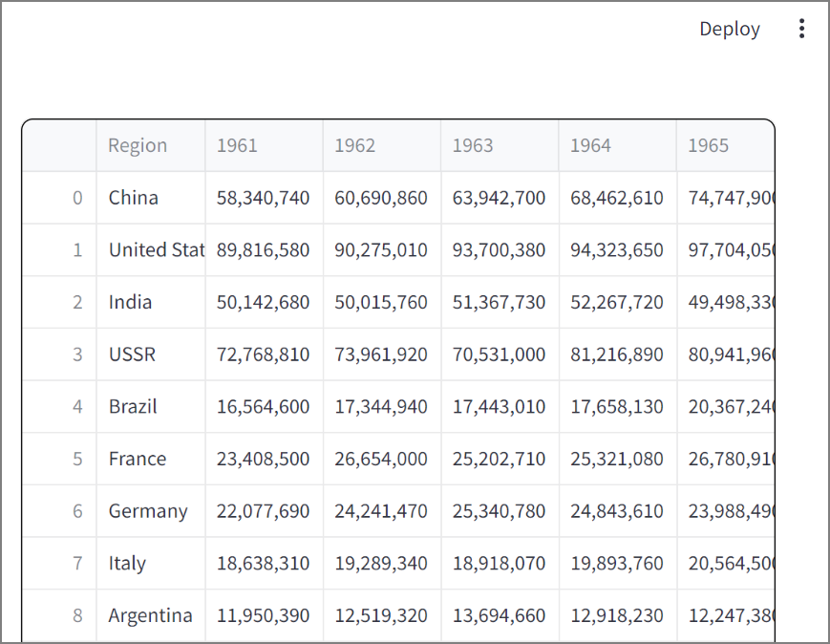Select cell 19,289,340 in Italy row
This screenshot has width=830, height=644.
click(382, 563)
